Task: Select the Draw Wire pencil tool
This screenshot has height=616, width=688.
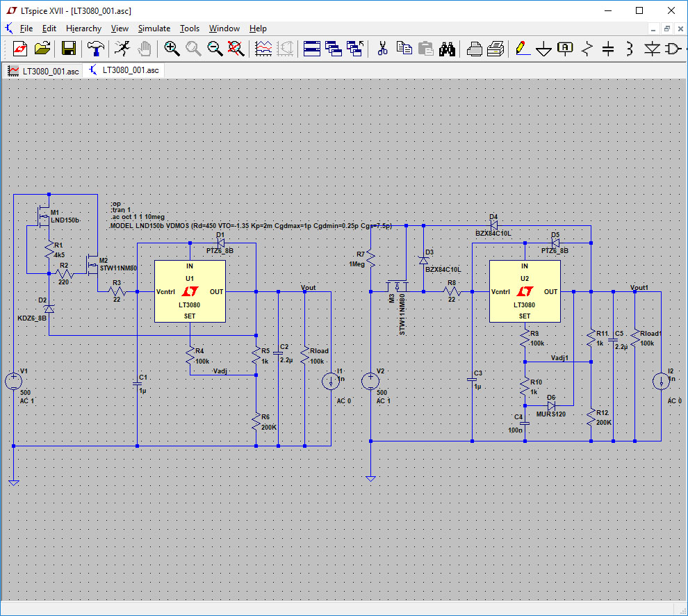Action: click(x=522, y=48)
